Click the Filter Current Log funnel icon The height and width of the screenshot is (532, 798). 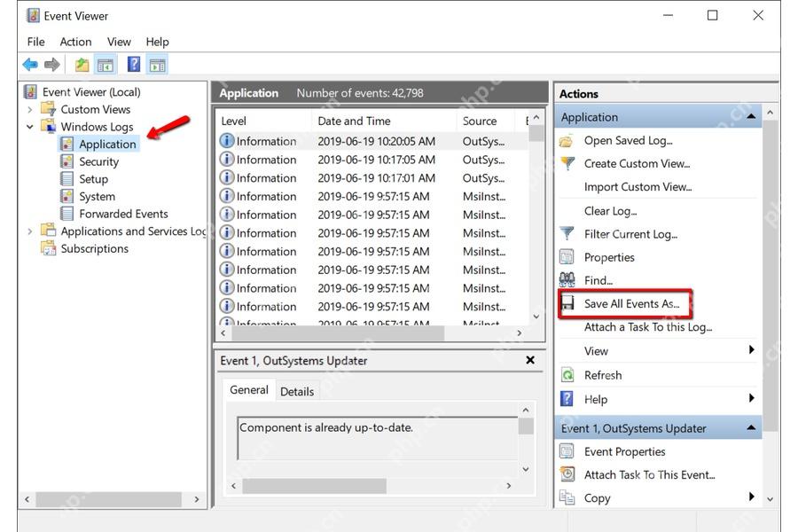tap(567, 234)
